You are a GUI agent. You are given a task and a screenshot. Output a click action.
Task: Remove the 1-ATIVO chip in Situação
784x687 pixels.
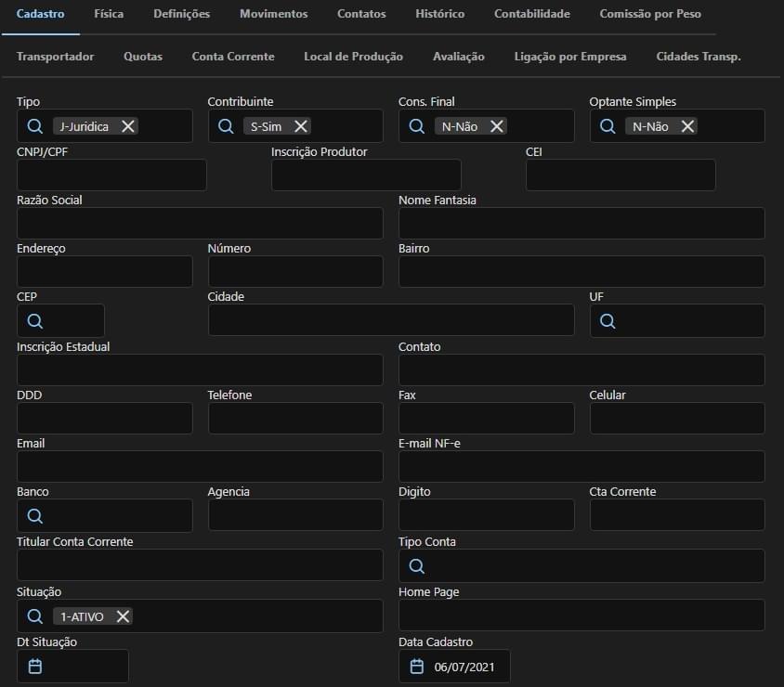123,616
